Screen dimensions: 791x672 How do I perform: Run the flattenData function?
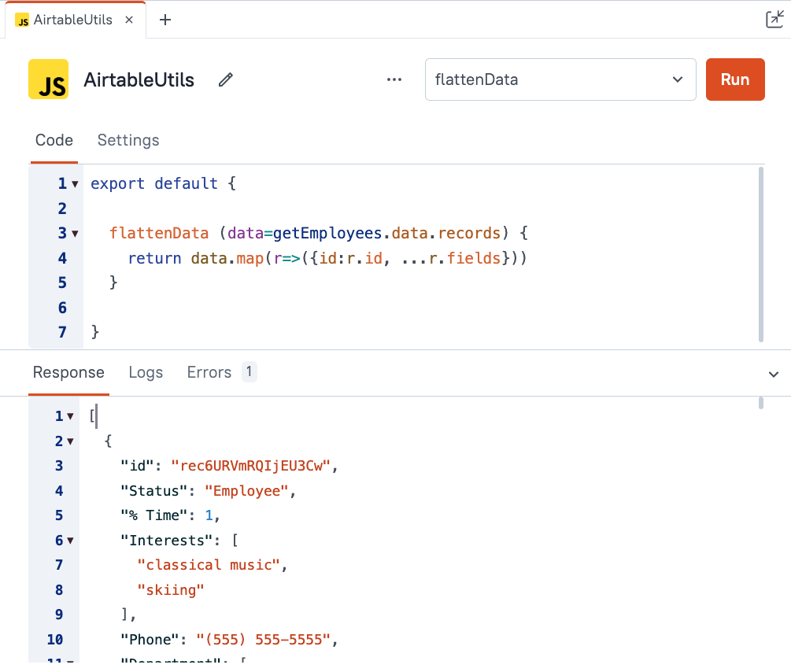734,79
